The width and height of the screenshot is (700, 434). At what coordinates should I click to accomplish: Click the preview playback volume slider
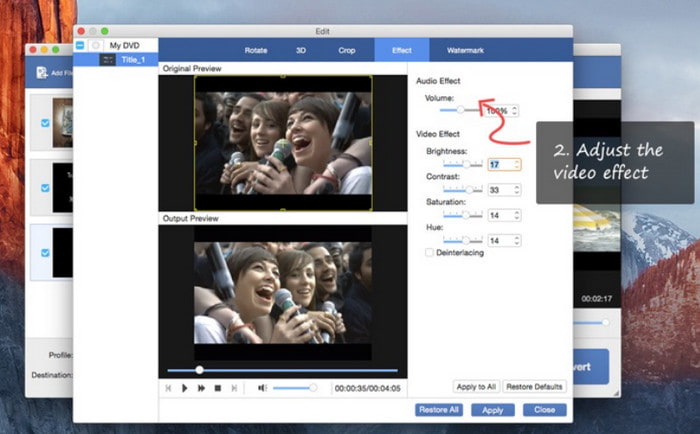[x=295, y=388]
